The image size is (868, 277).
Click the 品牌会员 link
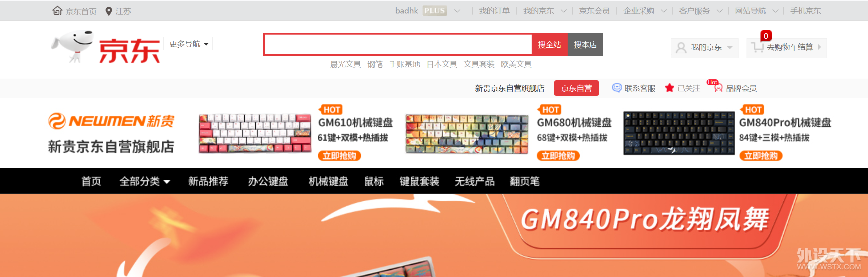[741, 88]
